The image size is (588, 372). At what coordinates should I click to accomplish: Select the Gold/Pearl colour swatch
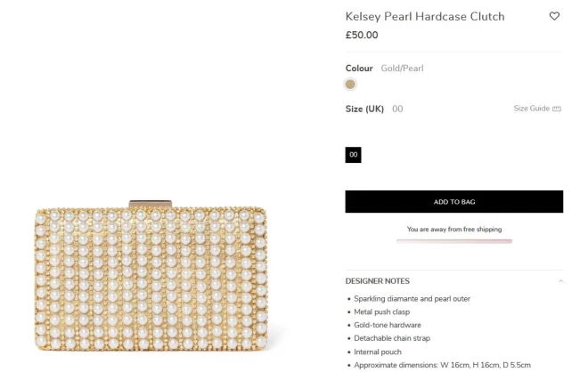pyautogui.click(x=350, y=85)
